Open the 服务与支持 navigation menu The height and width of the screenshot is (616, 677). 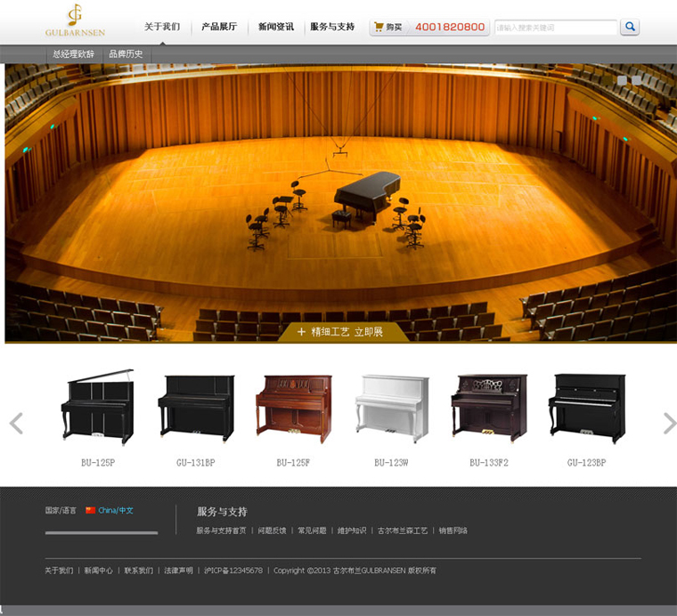click(332, 27)
